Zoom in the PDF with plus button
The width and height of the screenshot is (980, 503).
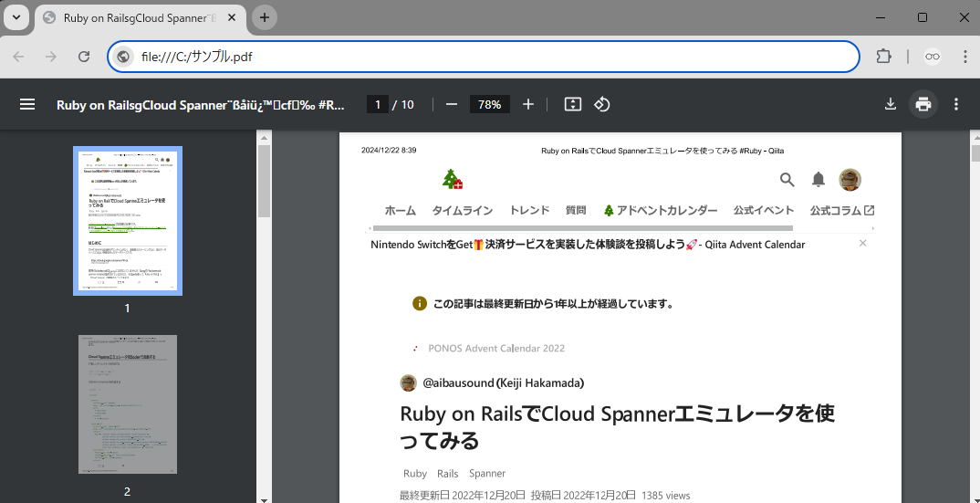click(x=528, y=104)
